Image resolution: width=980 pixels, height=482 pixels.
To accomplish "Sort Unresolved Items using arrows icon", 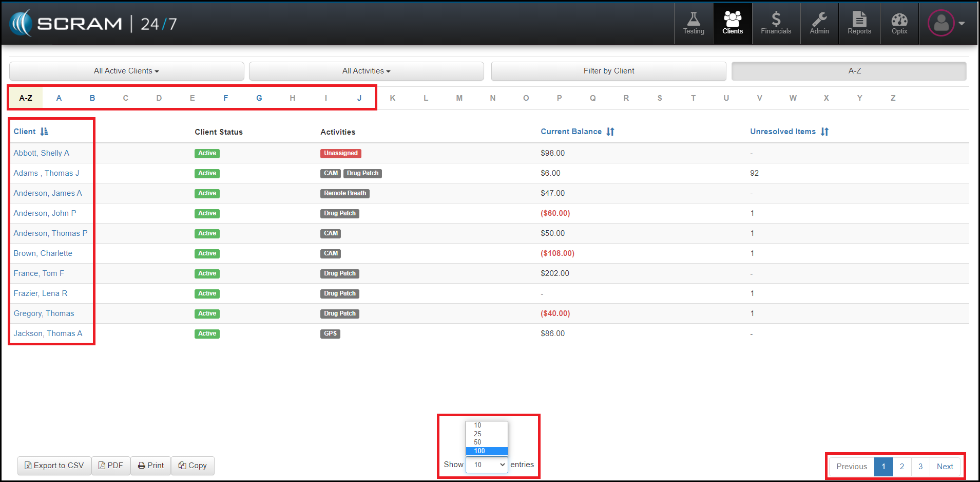I will tap(824, 132).
